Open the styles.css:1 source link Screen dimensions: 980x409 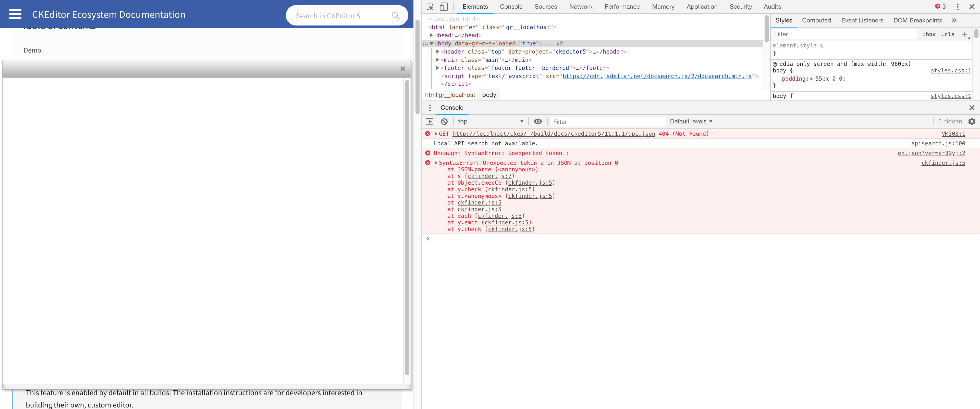tap(951, 70)
